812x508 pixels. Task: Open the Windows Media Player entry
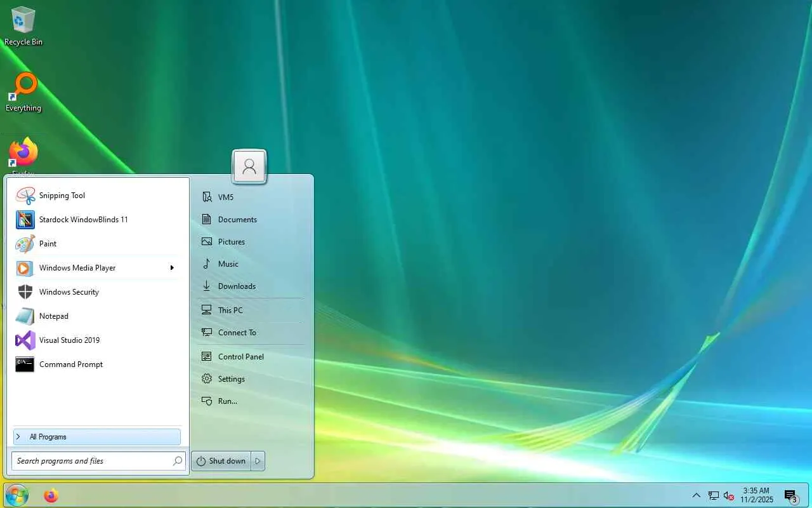[97, 268]
